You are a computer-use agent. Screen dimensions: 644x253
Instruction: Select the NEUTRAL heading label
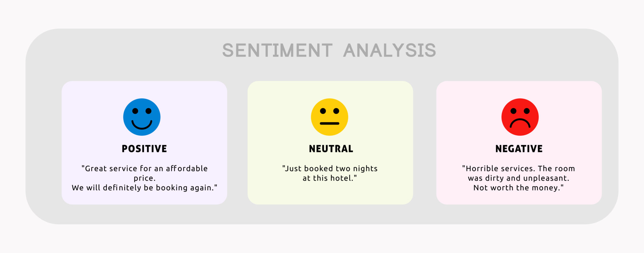pos(331,149)
